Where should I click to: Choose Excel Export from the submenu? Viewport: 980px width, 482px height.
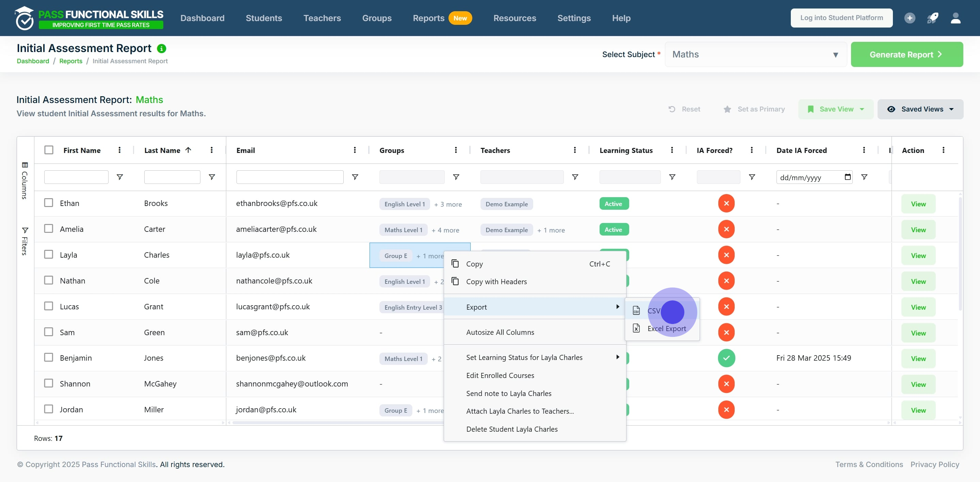pyautogui.click(x=667, y=329)
